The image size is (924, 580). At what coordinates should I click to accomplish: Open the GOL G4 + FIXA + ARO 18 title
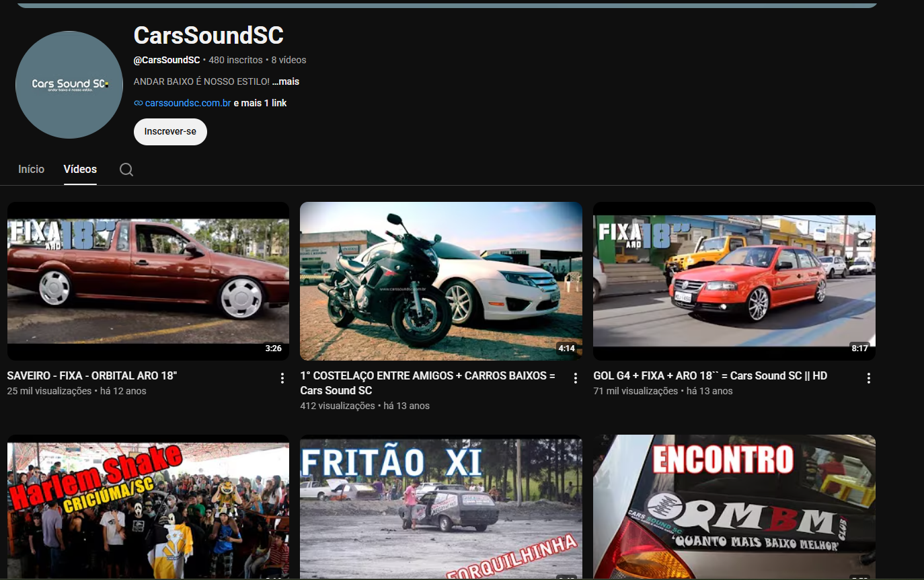click(x=710, y=376)
